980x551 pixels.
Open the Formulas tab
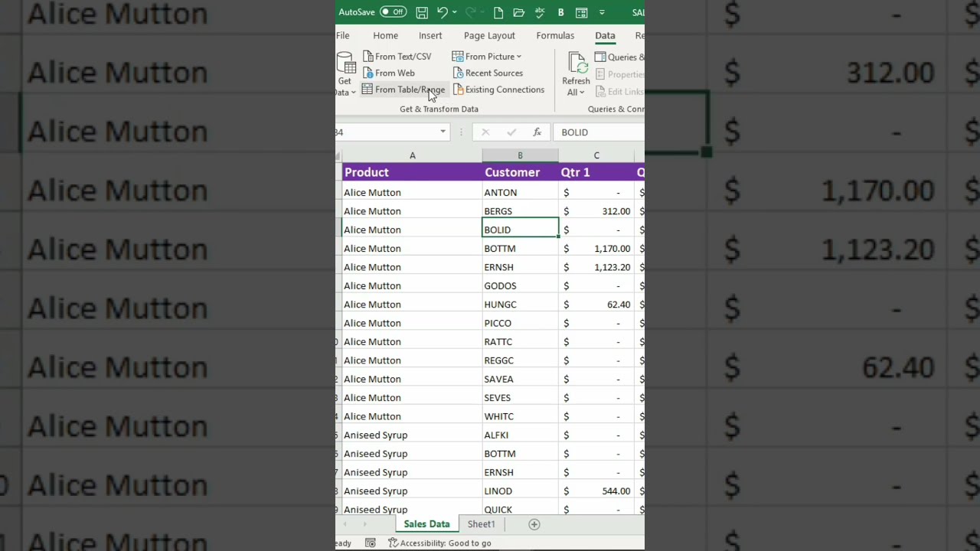555,36
